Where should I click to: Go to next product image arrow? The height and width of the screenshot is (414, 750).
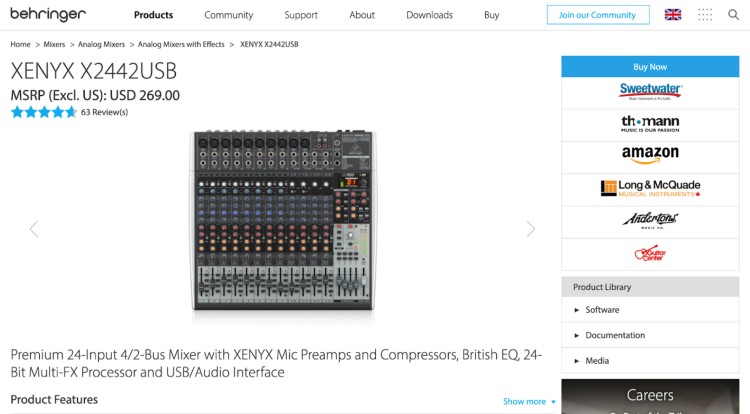(x=530, y=229)
